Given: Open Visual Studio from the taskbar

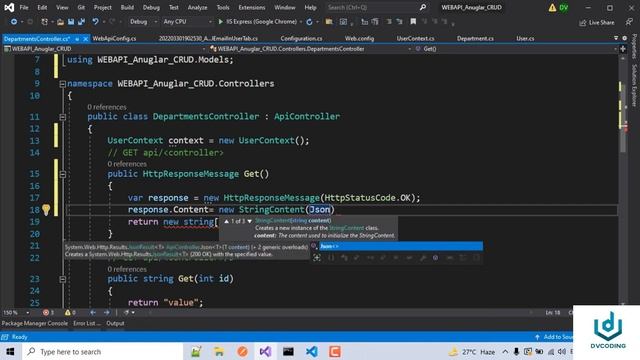Looking at the screenshot, I should tap(265, 351).
